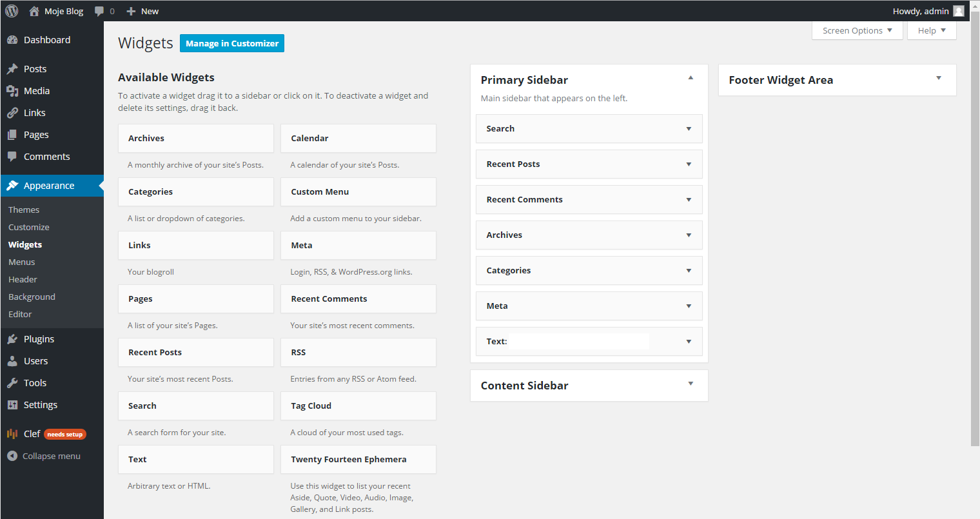
Task: Select the Text available widget
Action: 196,460
